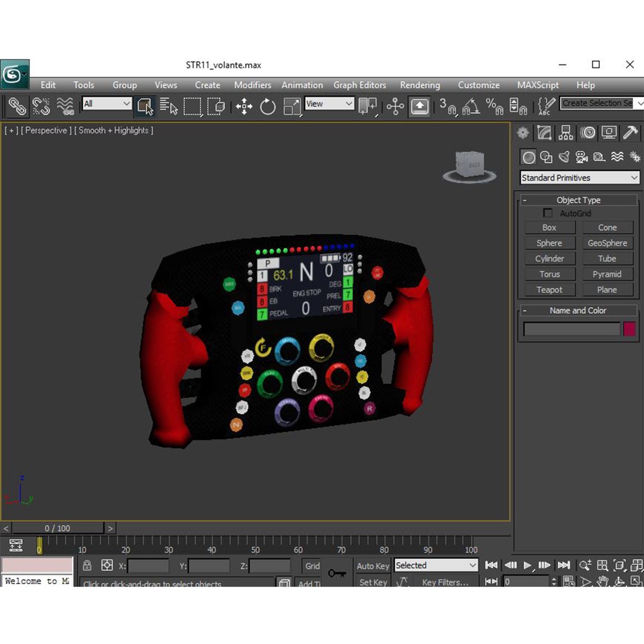Open the Modifiers menu
The image size is (644, 644).
pos(253,85)
